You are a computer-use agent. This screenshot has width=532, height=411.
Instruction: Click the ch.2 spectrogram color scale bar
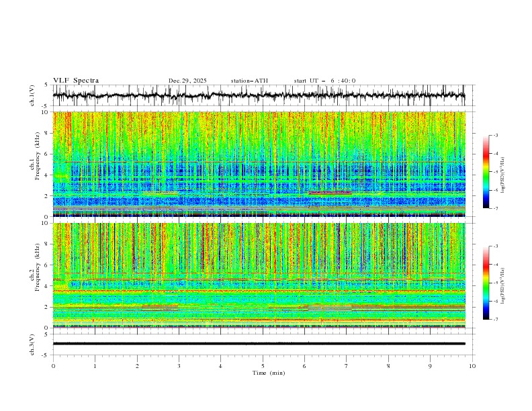tap(486, 283)
